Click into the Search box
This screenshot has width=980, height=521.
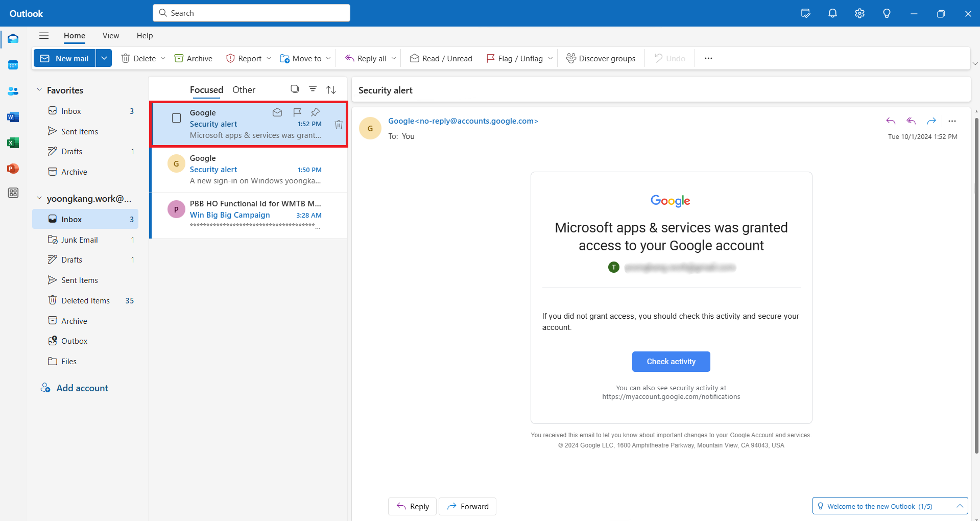(251, 13)
